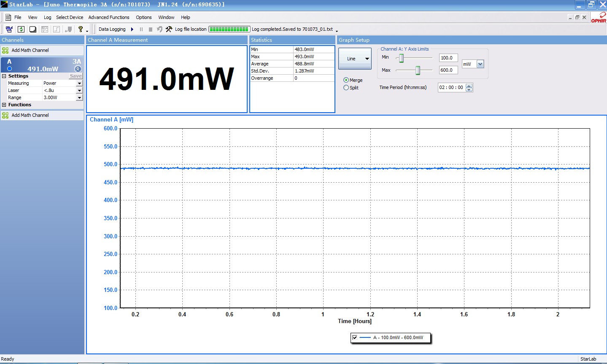The height and width of the screenshot is (364, 607).
Task: Open the Range 3.00W dropdown
Action: [x=79, y=98]
